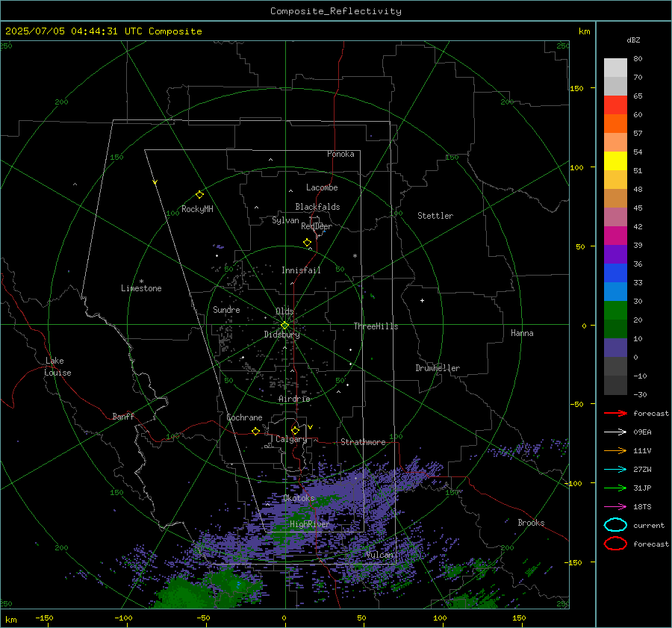Click the 09EA legend text
672x628 pixels.
(642, 432)
